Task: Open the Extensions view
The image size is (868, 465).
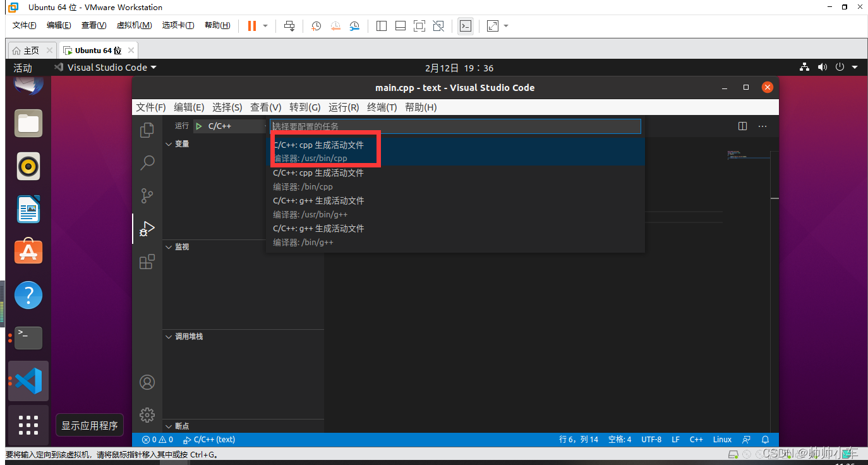Action: (147, 262)
